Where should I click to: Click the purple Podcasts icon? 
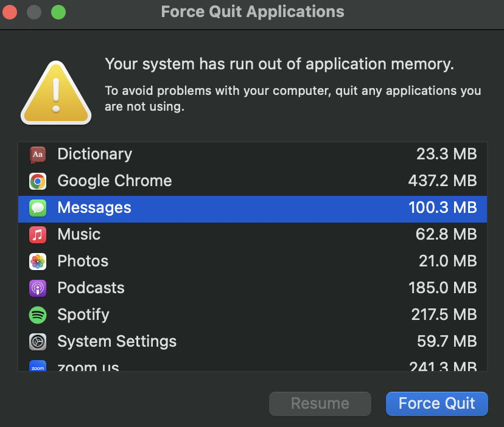[x=38, y=288]
